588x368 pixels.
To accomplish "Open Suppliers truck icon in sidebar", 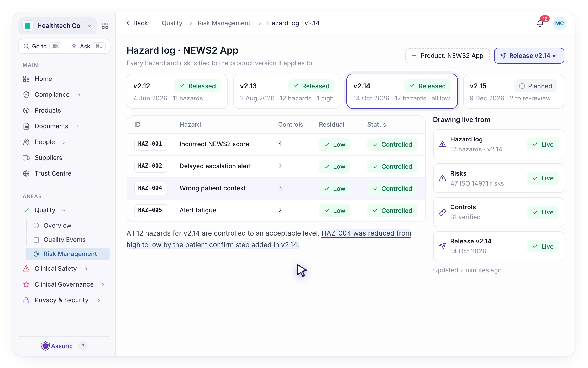I will tap(26, 158).
